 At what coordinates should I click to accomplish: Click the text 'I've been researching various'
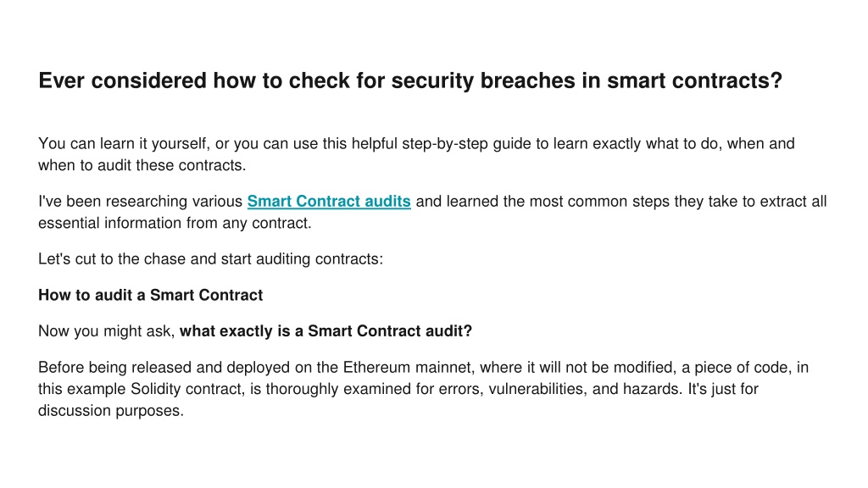140,202
